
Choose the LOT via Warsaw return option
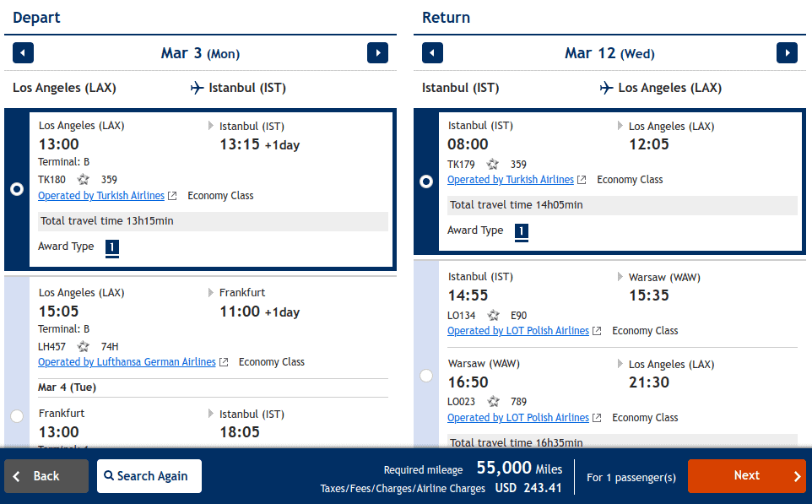coord(426,375)
